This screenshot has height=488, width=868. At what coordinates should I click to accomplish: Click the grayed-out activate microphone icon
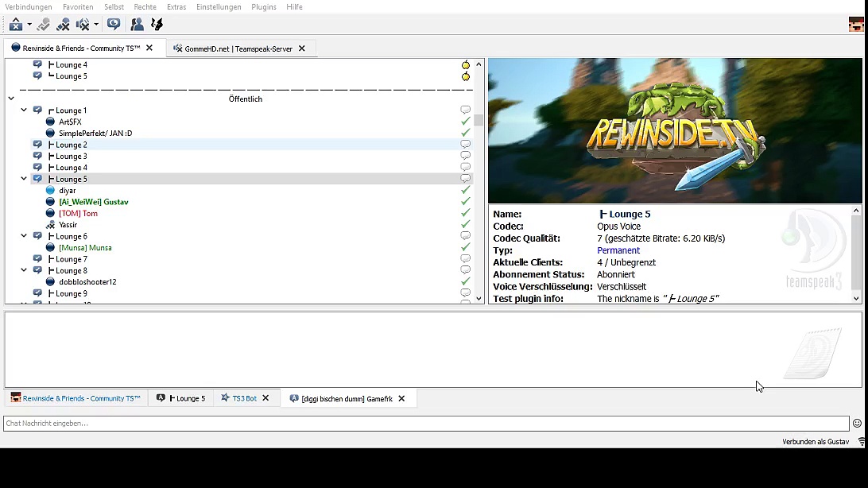click(44, 25)
